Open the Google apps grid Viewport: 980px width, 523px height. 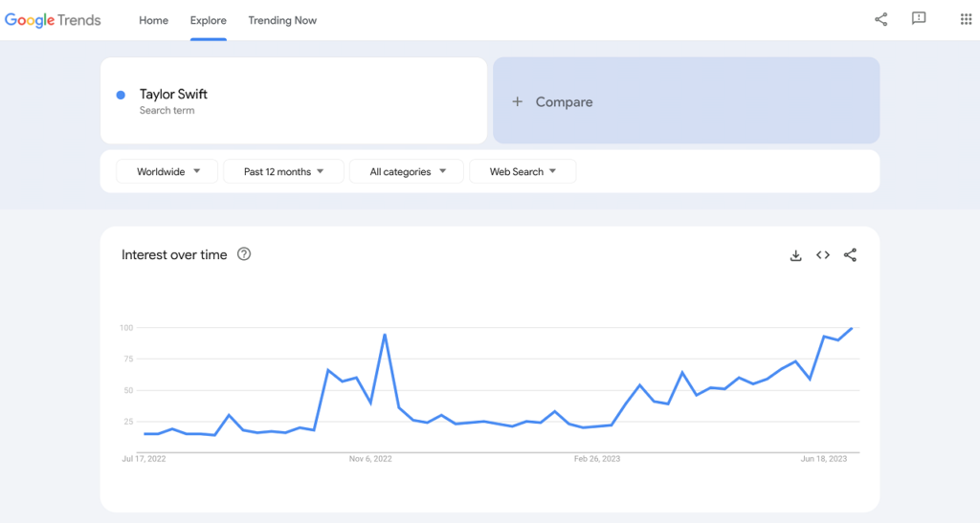coord(966,20)
